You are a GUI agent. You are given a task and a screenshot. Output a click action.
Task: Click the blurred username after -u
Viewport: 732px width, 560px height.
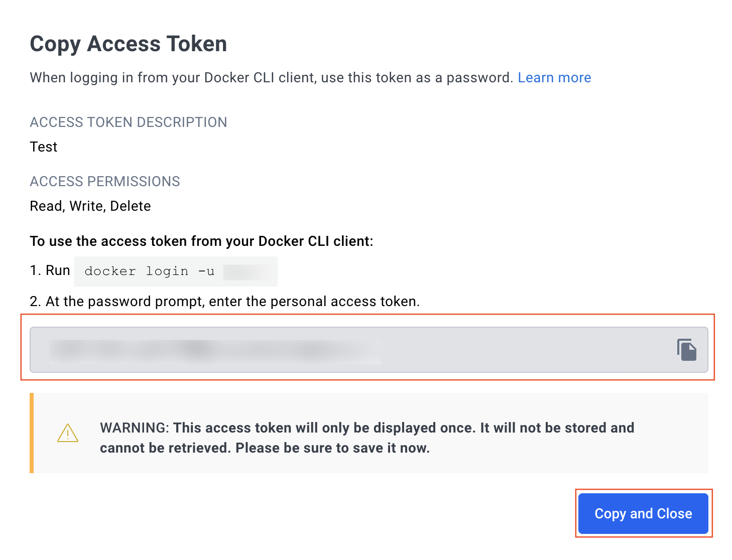click(x=248, y=271)
